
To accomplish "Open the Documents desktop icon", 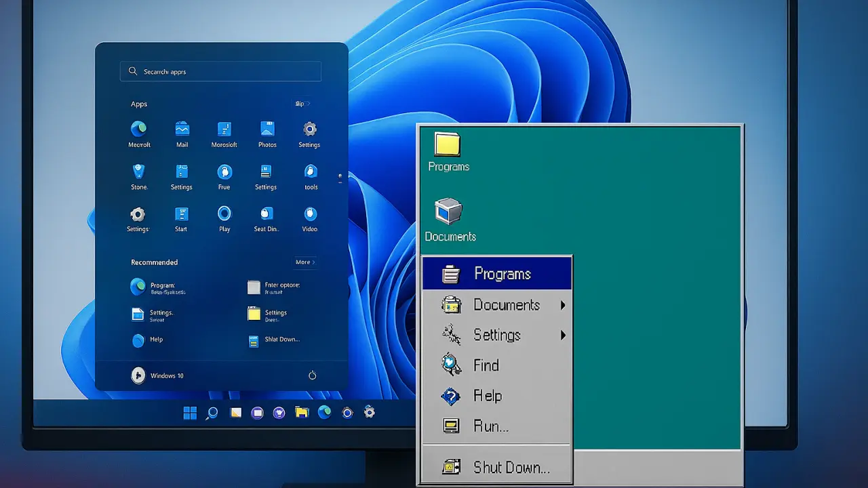I will [448, 211].
